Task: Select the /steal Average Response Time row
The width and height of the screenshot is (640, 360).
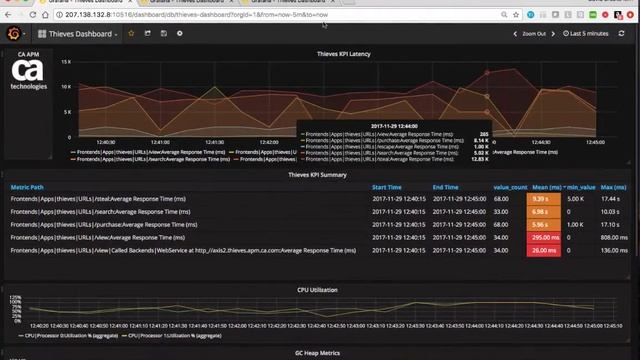Action: [318, 199]
